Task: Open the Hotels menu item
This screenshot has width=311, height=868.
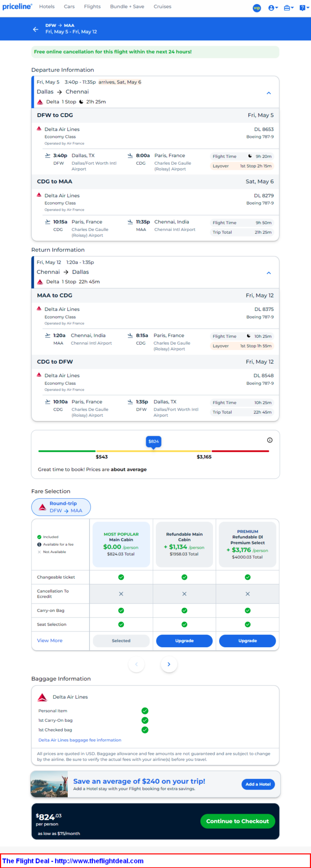Action: pos(47,6)
